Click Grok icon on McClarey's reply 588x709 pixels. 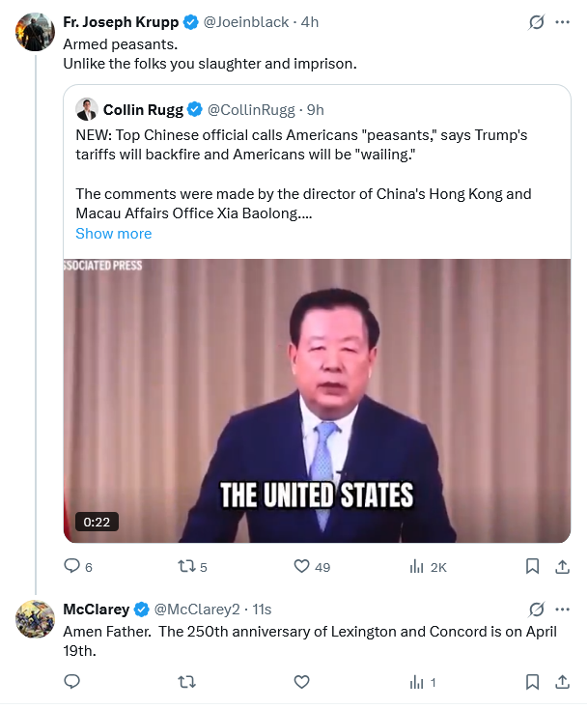point(536,610)
